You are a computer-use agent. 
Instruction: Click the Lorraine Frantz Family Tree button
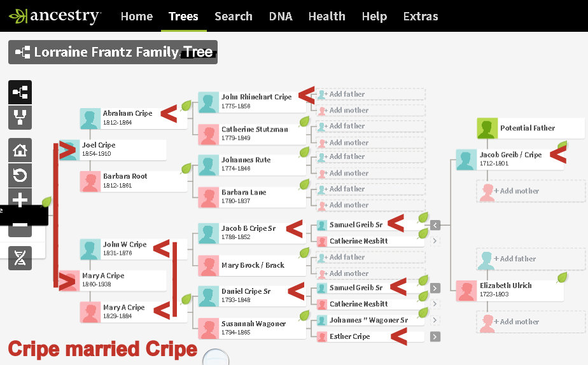tap(113, 52)
